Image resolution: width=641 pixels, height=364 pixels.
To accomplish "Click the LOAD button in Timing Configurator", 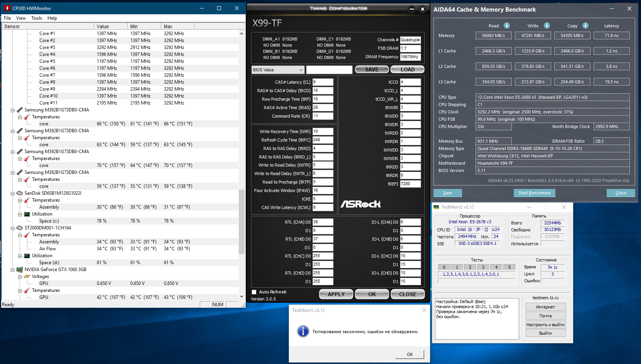I will click(x=407, y=69).
